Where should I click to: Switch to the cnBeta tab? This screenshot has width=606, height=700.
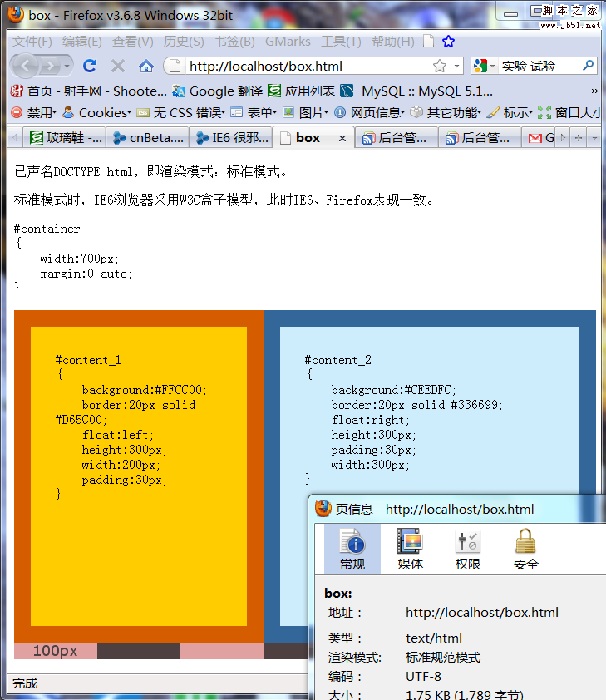(x=148, y=138)
